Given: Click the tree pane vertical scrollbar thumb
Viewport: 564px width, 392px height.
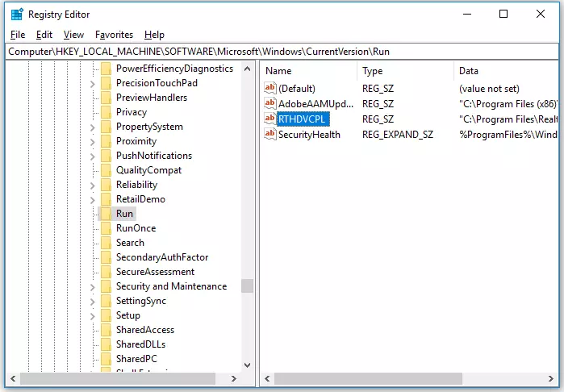Looking at the screenshot, I should [247, 286].
